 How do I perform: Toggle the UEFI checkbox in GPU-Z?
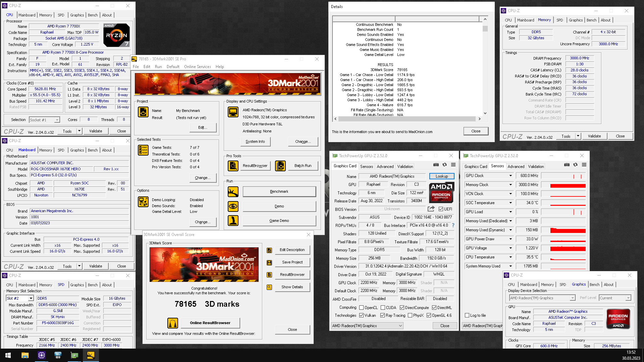coord(441,209)
